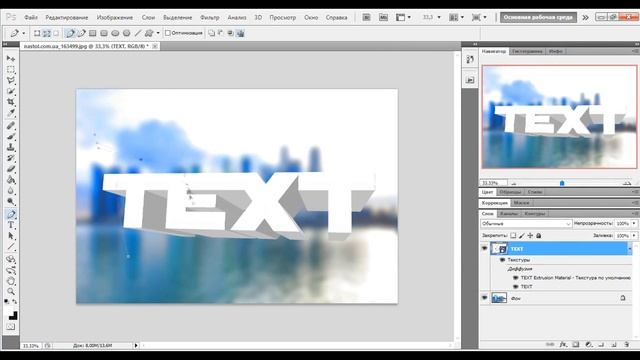Select the Pen tool in toolbox
The width and height of the screenshot is (640, 360).
[x=11, y=214]
